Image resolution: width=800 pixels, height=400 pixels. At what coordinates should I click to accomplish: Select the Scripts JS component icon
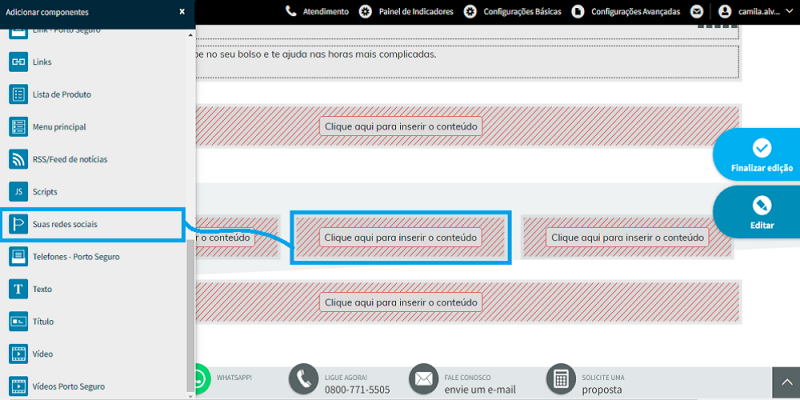click(18, 192)
